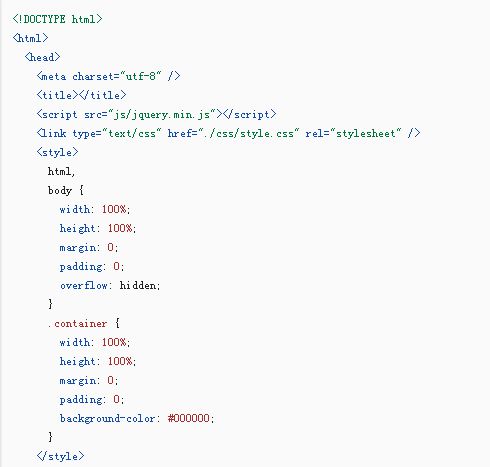Click the ./css/style.css href value

tap(248, 133)
